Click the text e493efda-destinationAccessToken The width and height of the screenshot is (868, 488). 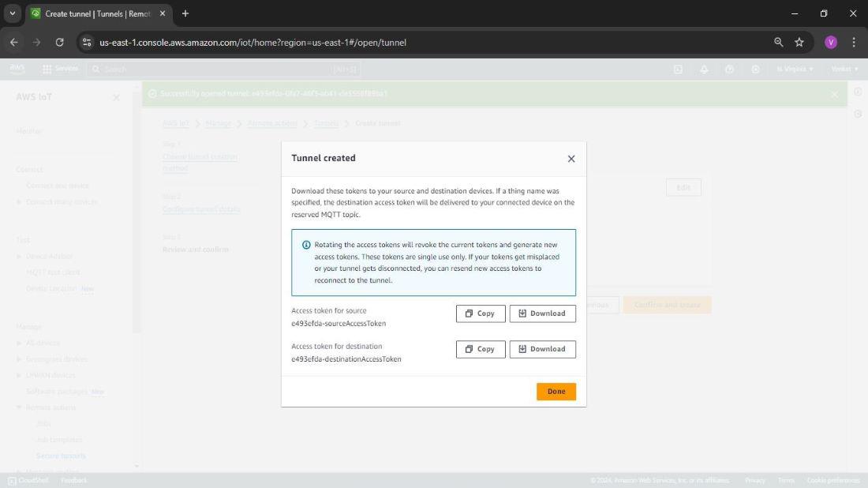pos(346,359)
